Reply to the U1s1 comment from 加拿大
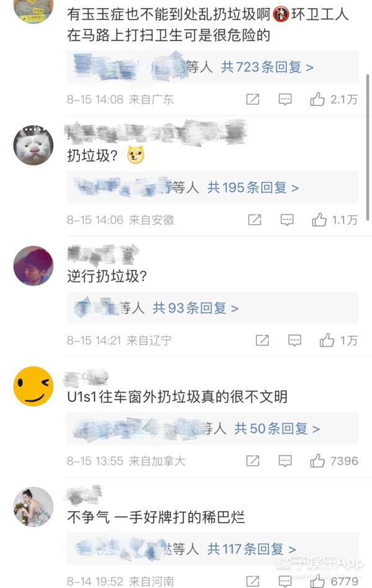Viewport: 372px width, 588px height. coord(285,461)
